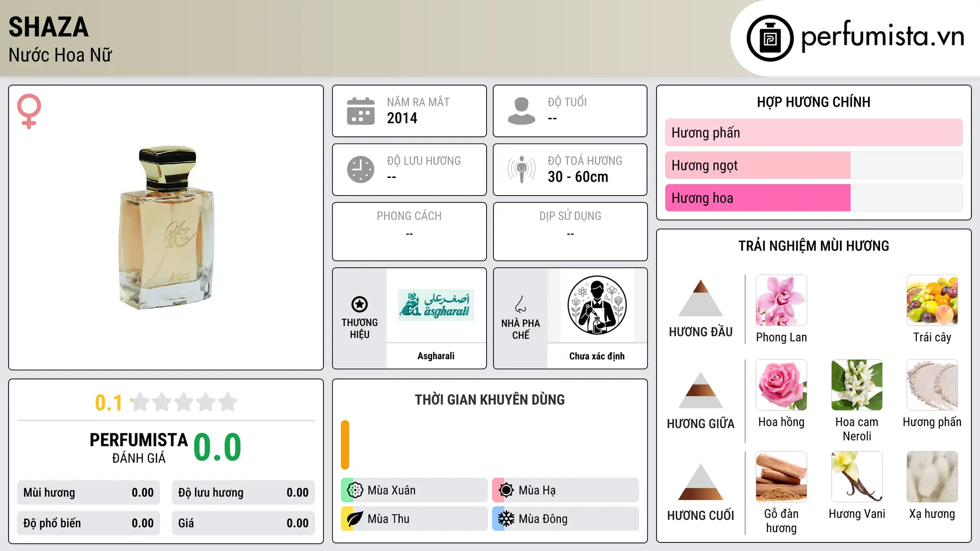Select the Mùa Đông season row
Screen dimensions: 980x551
[x=566, y=519]
